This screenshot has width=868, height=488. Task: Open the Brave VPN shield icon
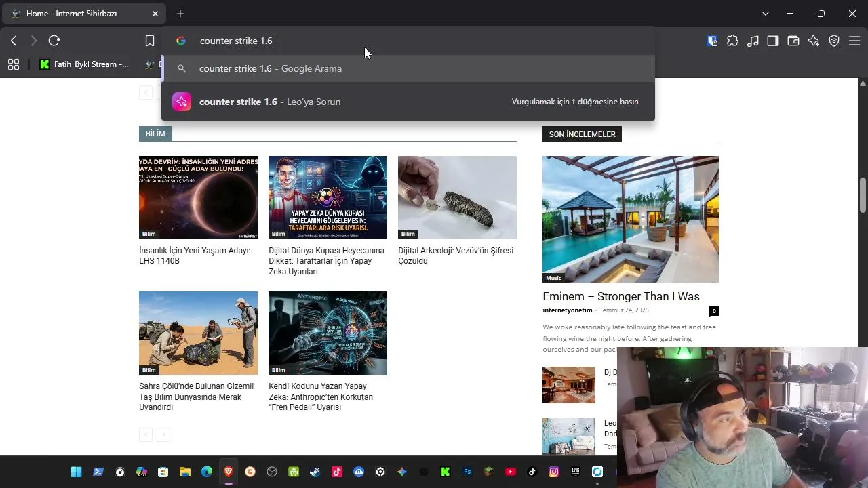(x=834, y=41)
